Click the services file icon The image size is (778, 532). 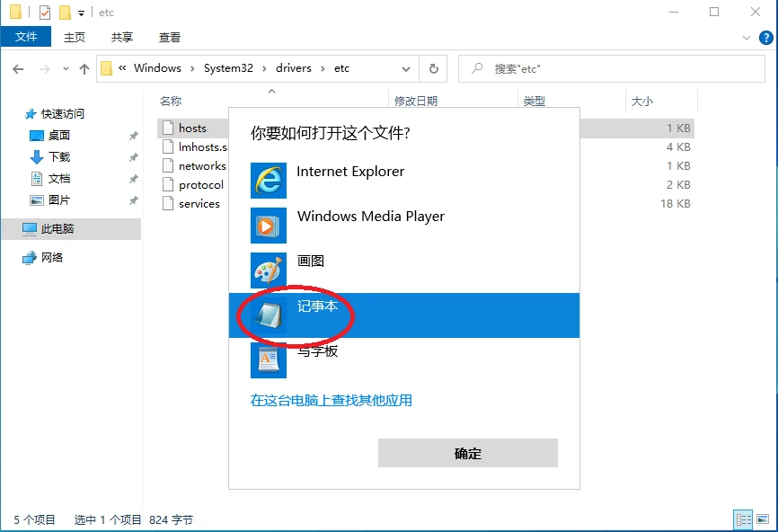coord(168,203)
